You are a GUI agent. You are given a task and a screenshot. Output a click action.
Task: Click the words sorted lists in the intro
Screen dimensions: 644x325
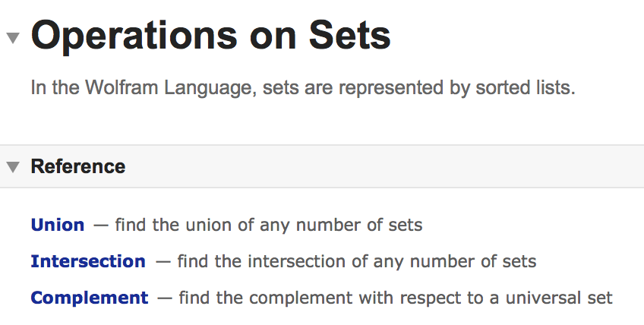[526, 87]
